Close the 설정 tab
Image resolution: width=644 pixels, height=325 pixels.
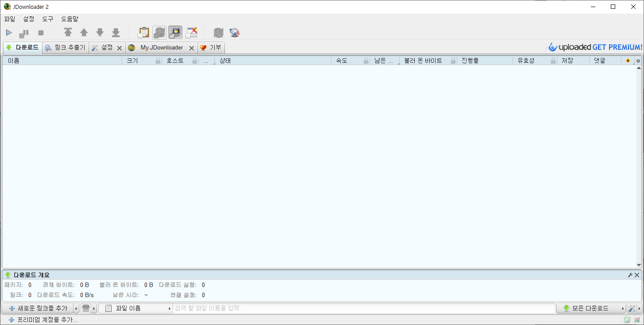click(x=120, y=48)
